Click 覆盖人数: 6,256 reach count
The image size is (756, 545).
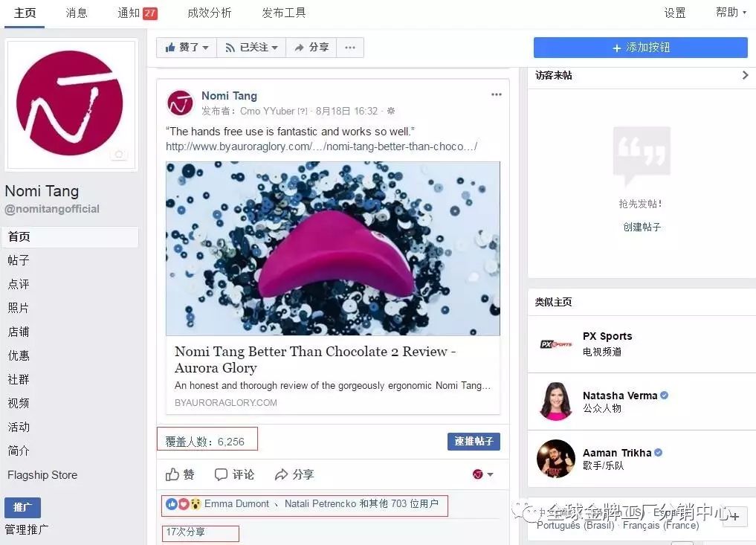point(205,442)
